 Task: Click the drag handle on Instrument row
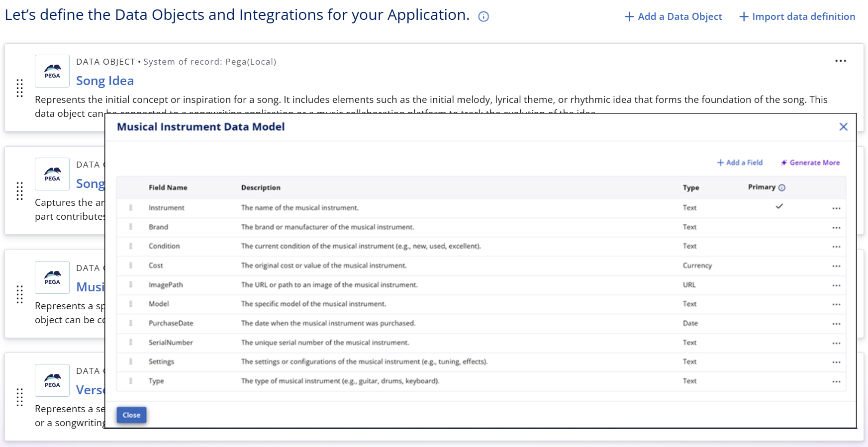(131, 208)
